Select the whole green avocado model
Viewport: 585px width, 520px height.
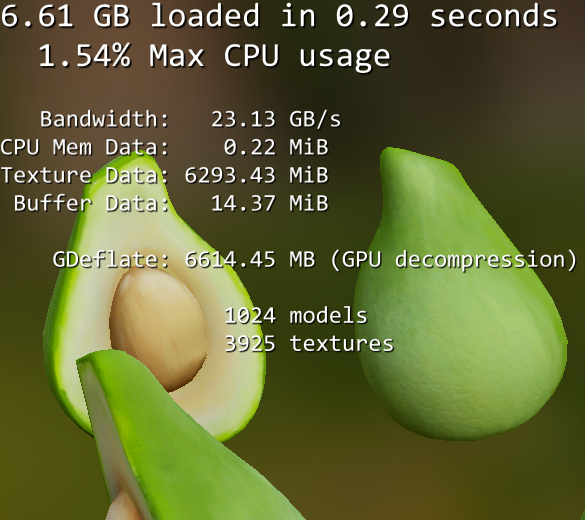(x=461, y=295)
